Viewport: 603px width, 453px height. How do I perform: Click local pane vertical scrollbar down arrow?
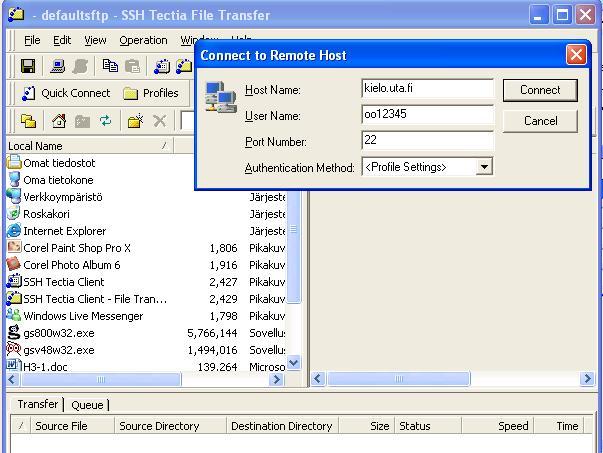point(293,362)
